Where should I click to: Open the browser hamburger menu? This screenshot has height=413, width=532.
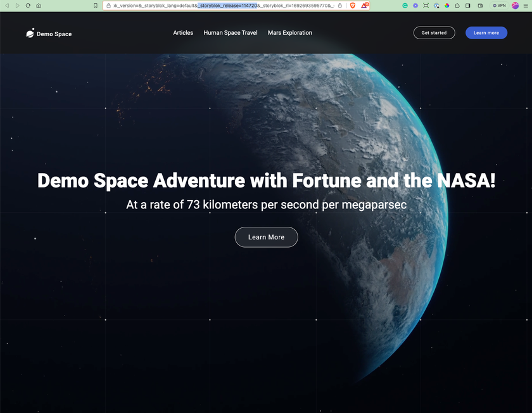coord(526,6)
